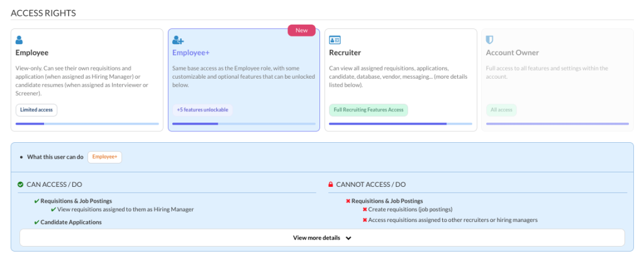
Task: Click the chevron next to View more details
Action: click(348, 238)
